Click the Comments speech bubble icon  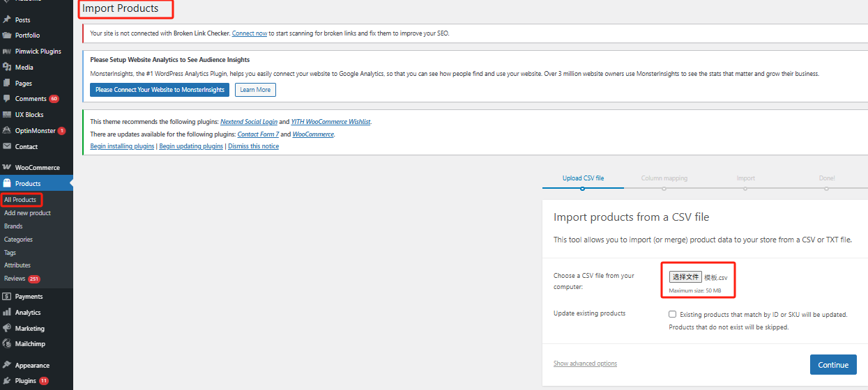pos(7,99)
